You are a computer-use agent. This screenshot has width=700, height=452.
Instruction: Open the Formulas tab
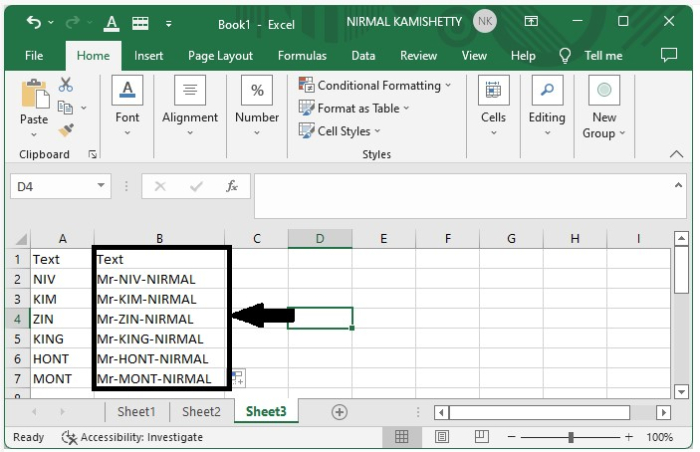tap(302, 56)
